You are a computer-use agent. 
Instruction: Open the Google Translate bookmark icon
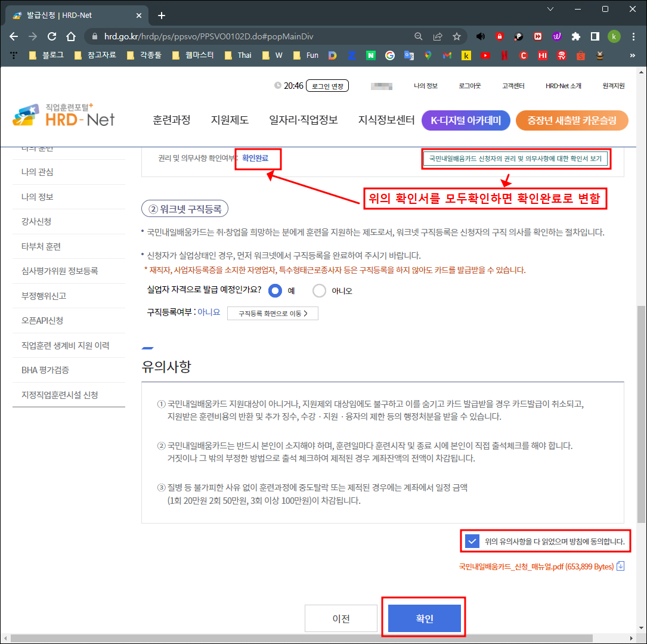(x=408, y=55)
